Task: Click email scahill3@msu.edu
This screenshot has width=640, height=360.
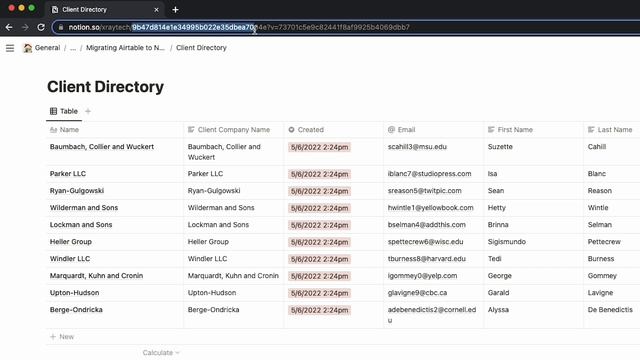Action: [417, 147]
